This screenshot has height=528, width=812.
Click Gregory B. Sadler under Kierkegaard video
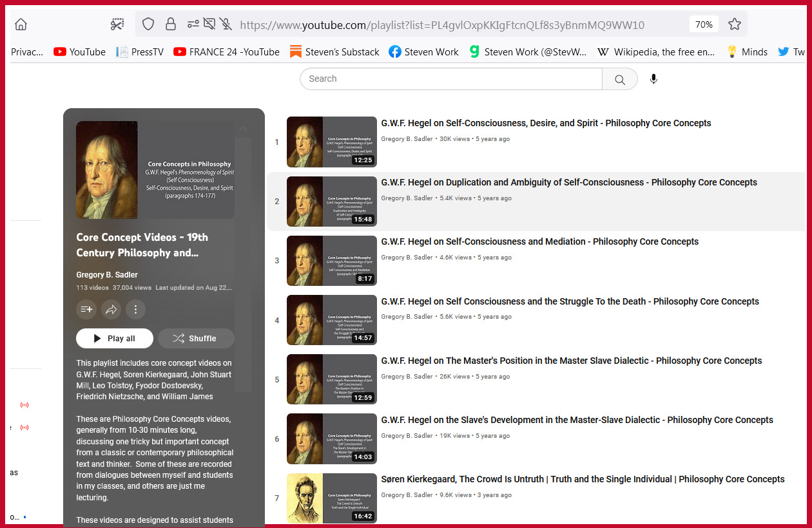(x=407, y=495)
